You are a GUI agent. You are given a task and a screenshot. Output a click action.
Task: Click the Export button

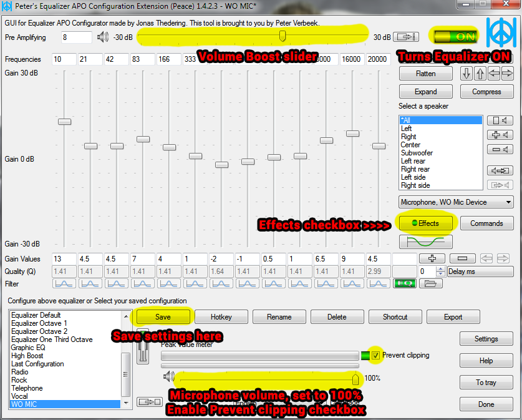(453, 317)
